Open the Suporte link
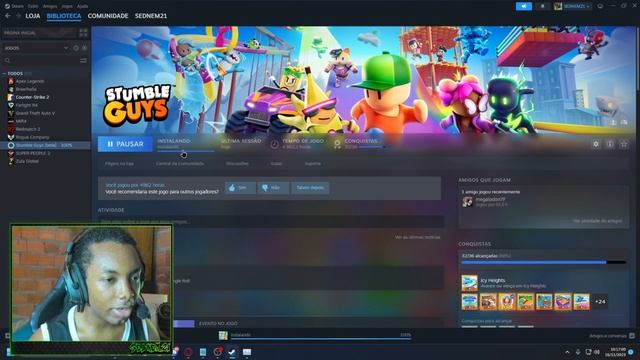 pos(313,164)
